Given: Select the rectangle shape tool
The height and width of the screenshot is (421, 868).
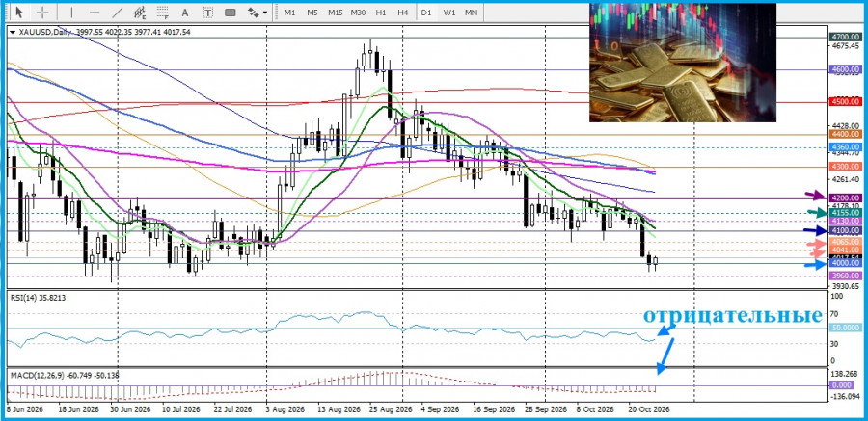Looking at the screenshot, I should (231, 13).
